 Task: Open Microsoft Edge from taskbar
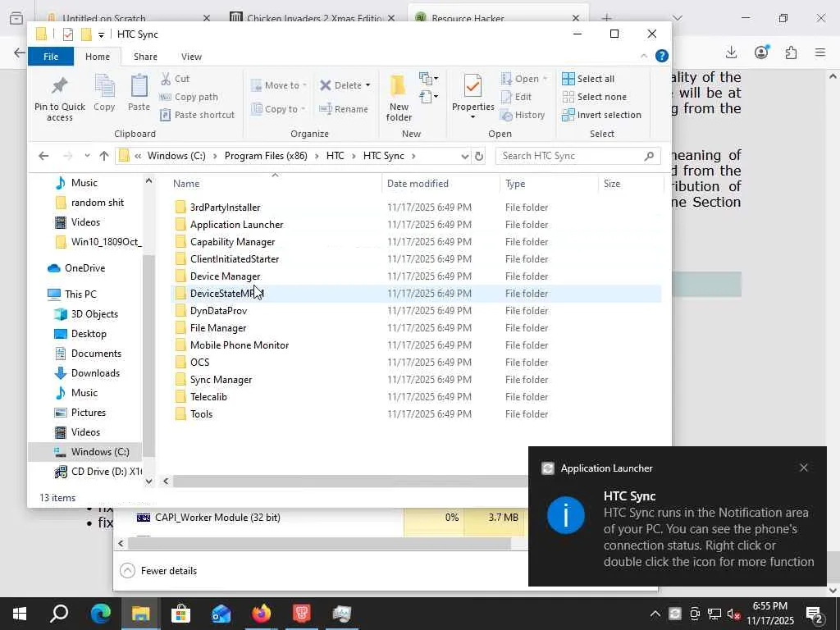coord(100,614)
